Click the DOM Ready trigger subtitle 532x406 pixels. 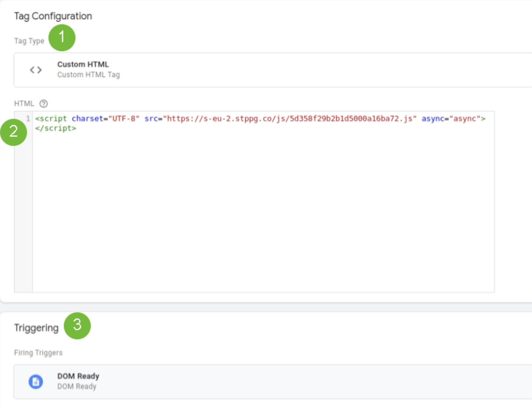[x=77, y=386]
